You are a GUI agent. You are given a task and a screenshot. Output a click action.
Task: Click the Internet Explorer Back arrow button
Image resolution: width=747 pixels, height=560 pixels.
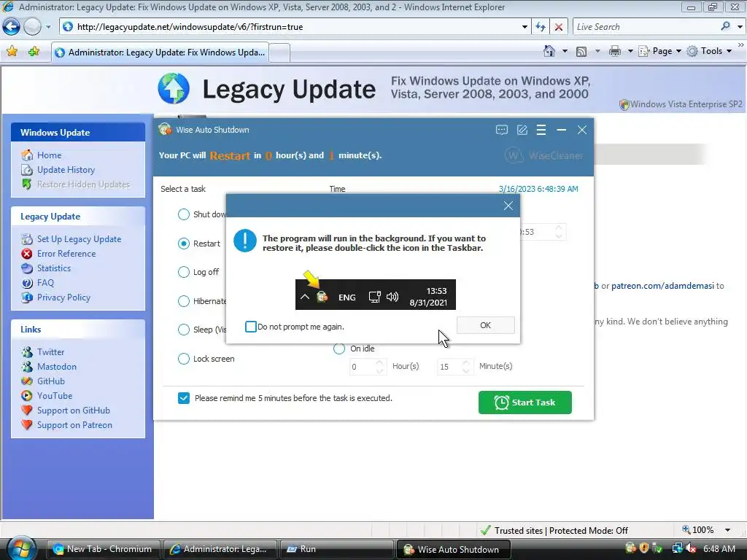(11, 27)
